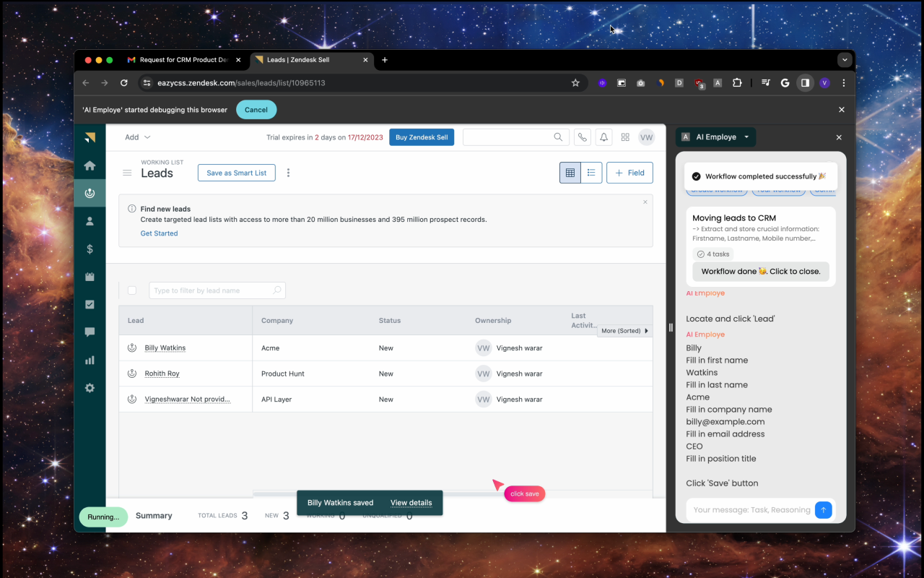Screen dimensions: 924x578
Task: Open the VW user avatar menu
Action: pyautogui.click(x=646, y=137)
